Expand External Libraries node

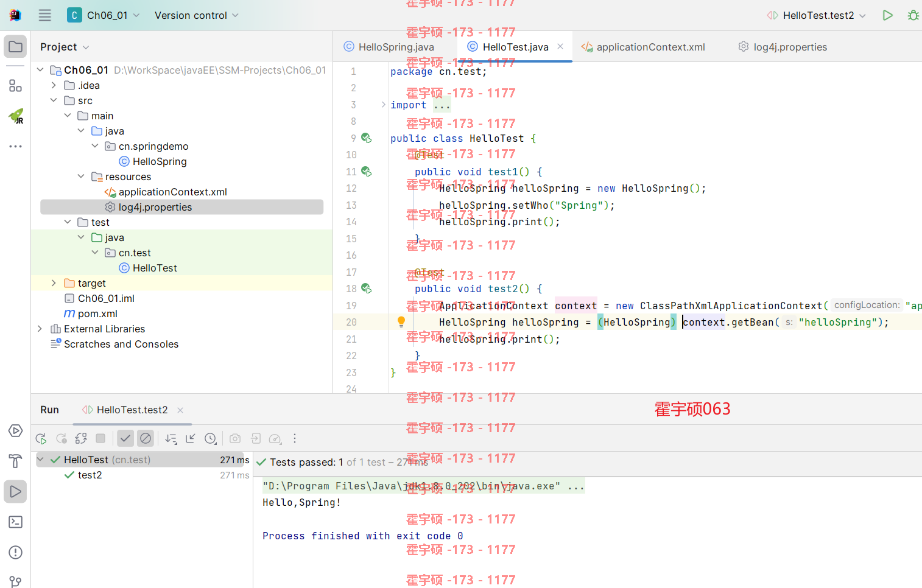click(x=40, y=329)
